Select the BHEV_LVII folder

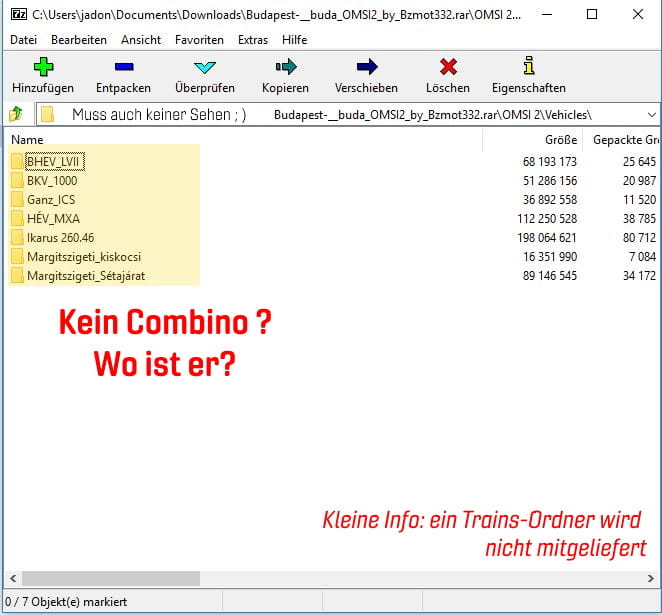[x=52, y=162]
